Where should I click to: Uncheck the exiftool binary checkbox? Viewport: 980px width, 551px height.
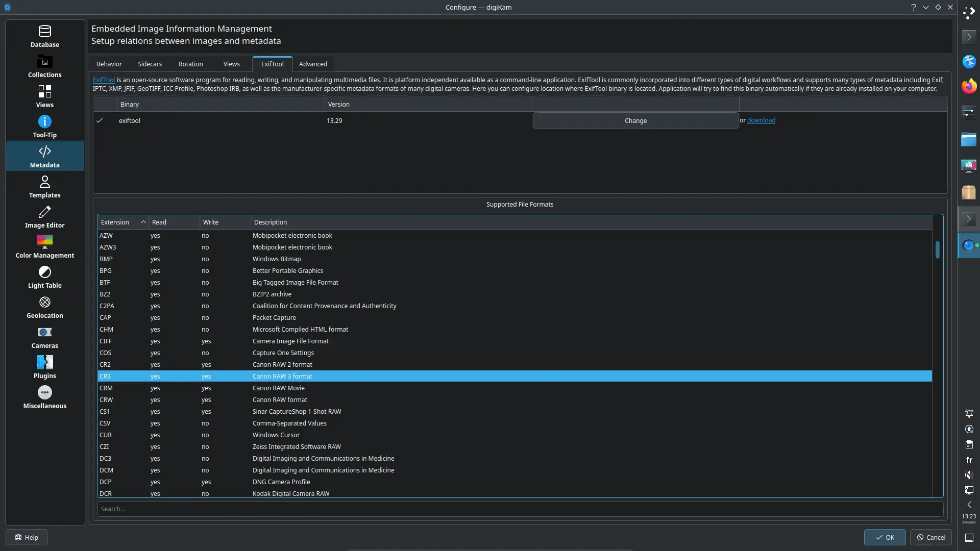[100, 120]
